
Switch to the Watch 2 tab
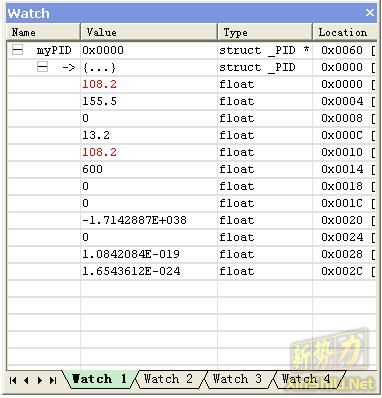click(168, 379)
